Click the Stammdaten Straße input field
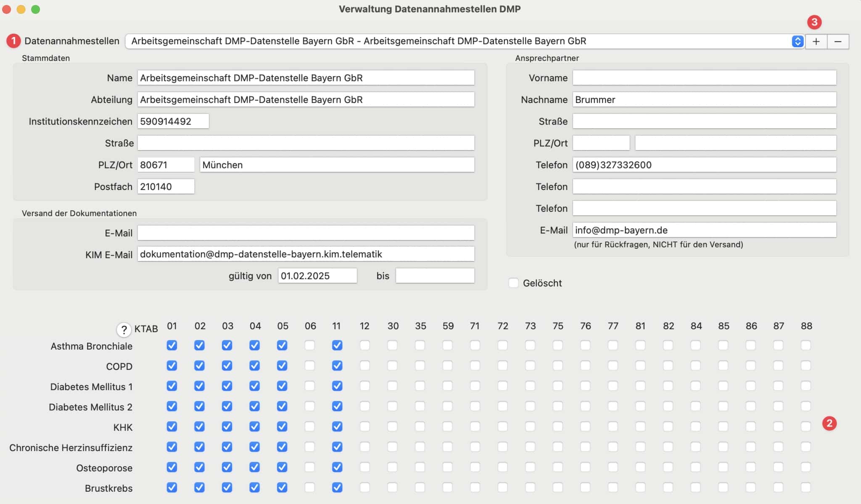The width and height of the screenshot is (861, 504). pos(306,143)
